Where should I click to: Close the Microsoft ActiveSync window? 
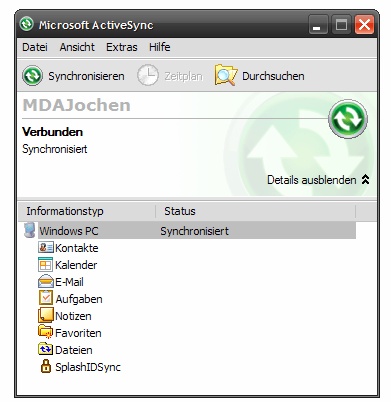pyautogui.click(x=364, y=24)
